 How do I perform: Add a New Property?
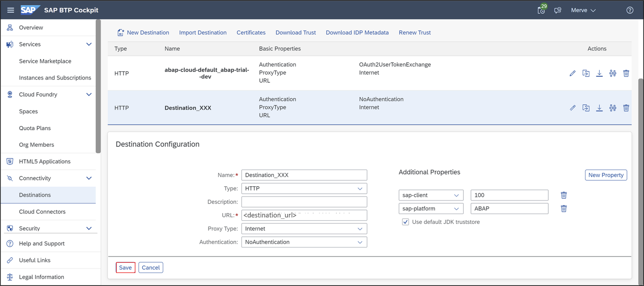(606, 175)
